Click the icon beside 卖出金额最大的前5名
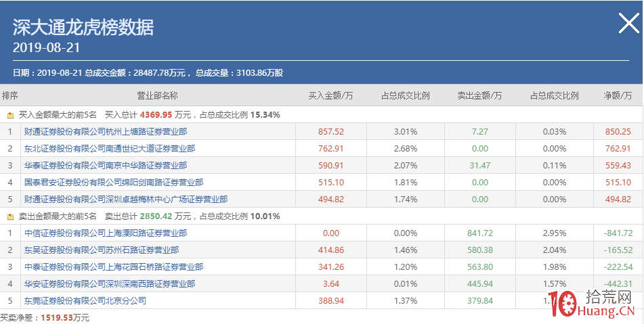 (11, 216)
